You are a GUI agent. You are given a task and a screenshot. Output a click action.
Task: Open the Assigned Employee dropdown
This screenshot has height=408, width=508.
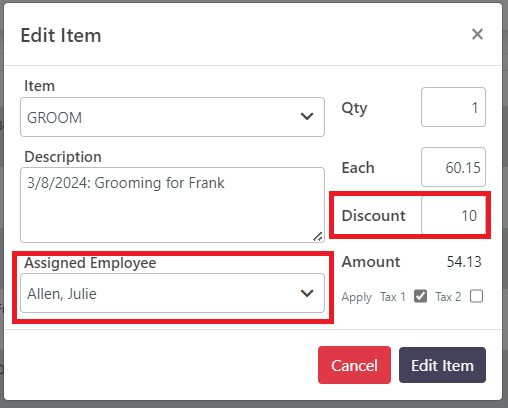coord(172,293)
